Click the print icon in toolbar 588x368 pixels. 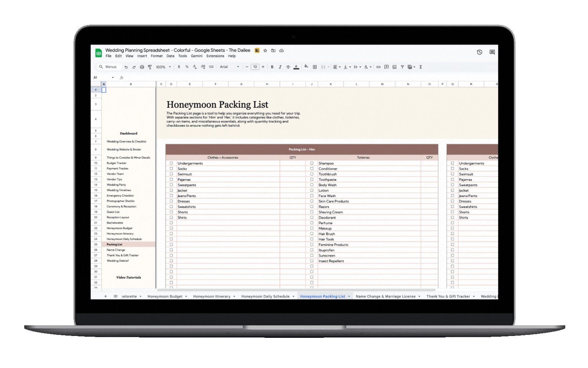tap(142, 67)
